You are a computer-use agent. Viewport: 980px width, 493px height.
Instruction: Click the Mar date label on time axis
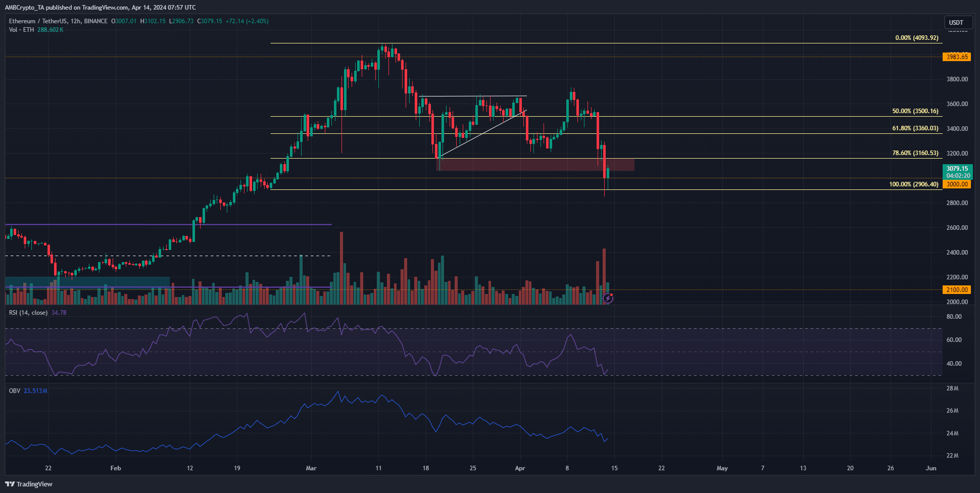point(311,468)
